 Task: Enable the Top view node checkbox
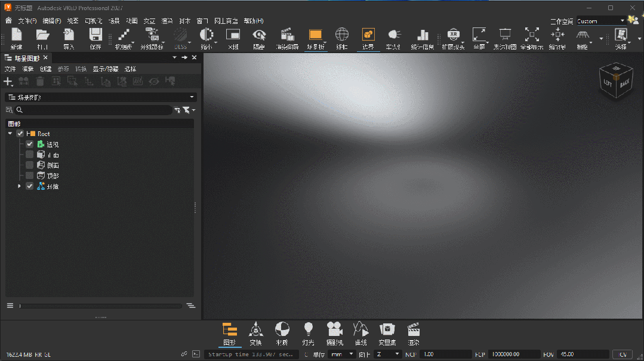click(x=30, y=176)
